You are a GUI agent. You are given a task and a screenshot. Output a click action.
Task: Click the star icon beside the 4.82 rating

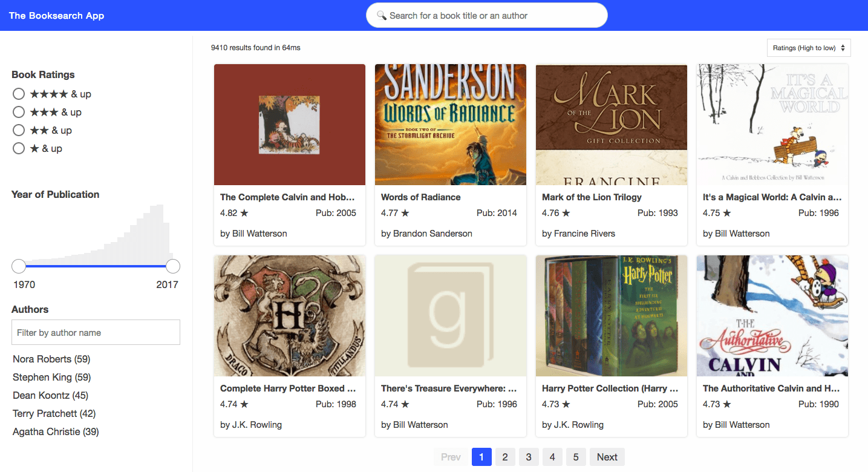tap(246, 212)
